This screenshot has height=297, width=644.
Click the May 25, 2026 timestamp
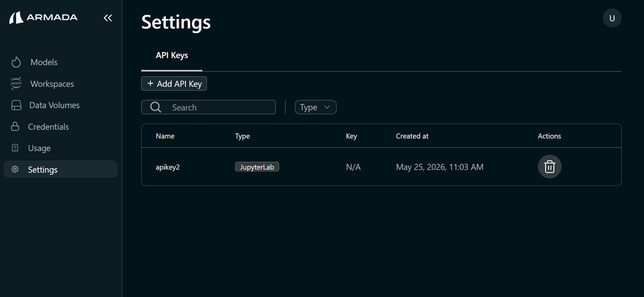pos(440,167)
